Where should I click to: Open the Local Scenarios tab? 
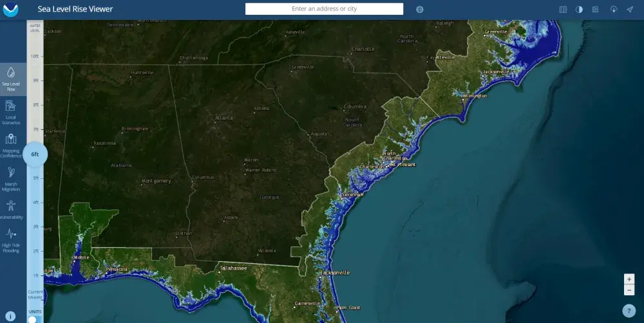(11, 111)
